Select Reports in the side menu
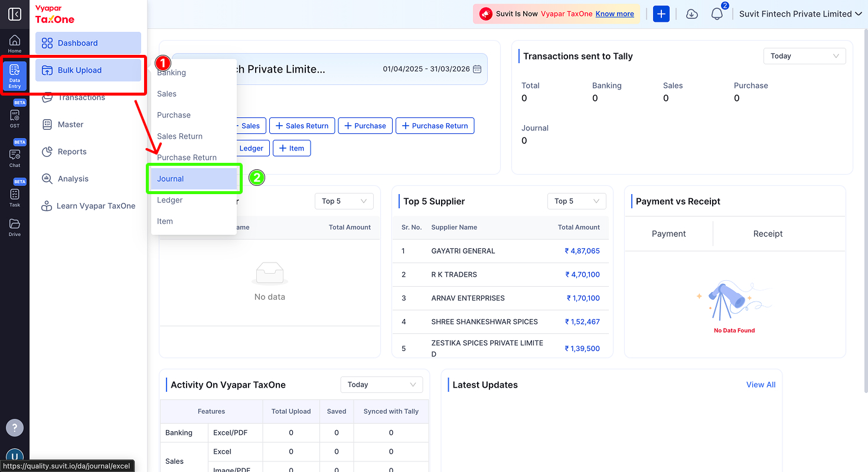Image resolution: width=868 pixels, height=472 pixels. pyautogui.click(x=88, y=152)
